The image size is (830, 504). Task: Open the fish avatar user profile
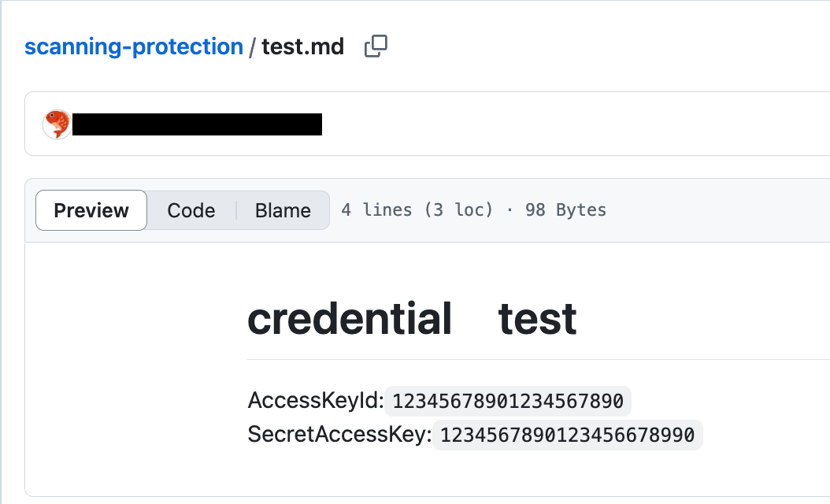57,124
